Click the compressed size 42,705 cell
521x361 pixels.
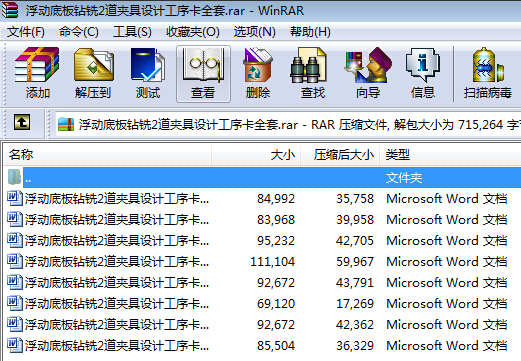(355, 241)
